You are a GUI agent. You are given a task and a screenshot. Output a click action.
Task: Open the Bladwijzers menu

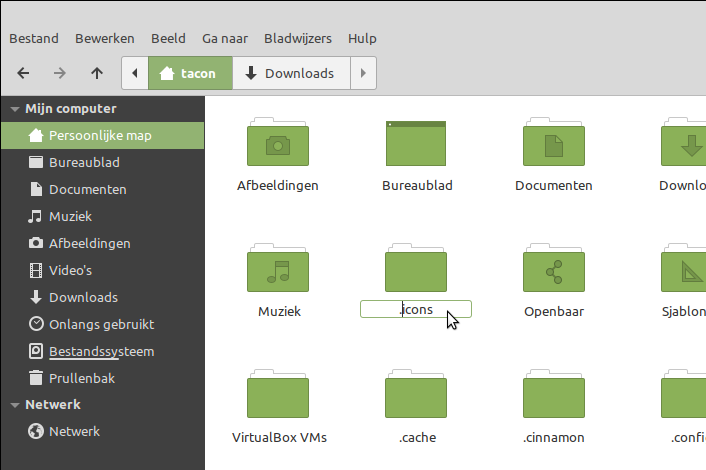click(x=297, y=38)
